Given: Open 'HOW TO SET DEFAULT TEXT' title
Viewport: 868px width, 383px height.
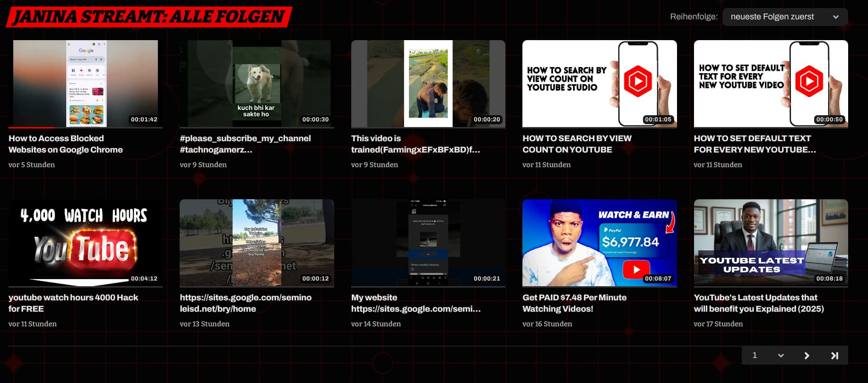Looking at the screenshot, I should 755,144.
